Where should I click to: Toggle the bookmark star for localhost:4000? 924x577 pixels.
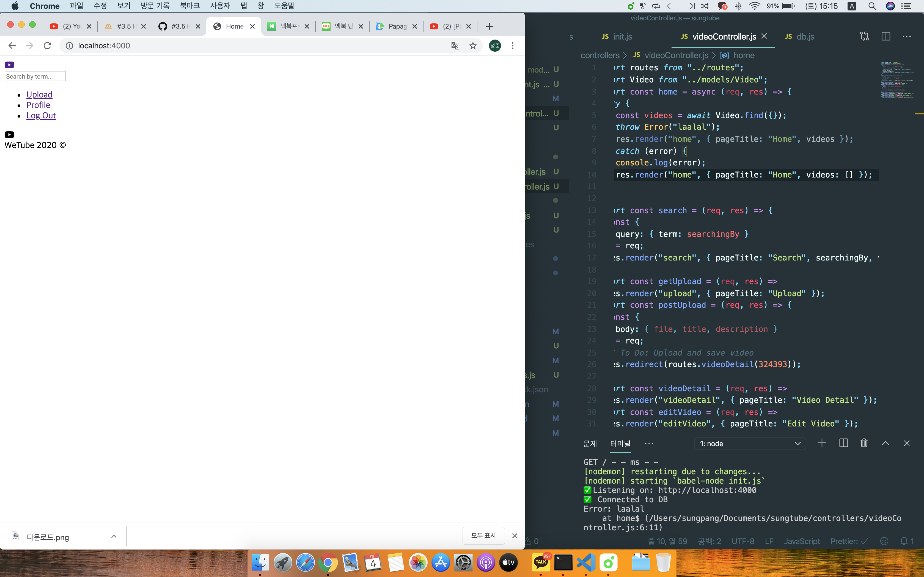coord(473,45)
